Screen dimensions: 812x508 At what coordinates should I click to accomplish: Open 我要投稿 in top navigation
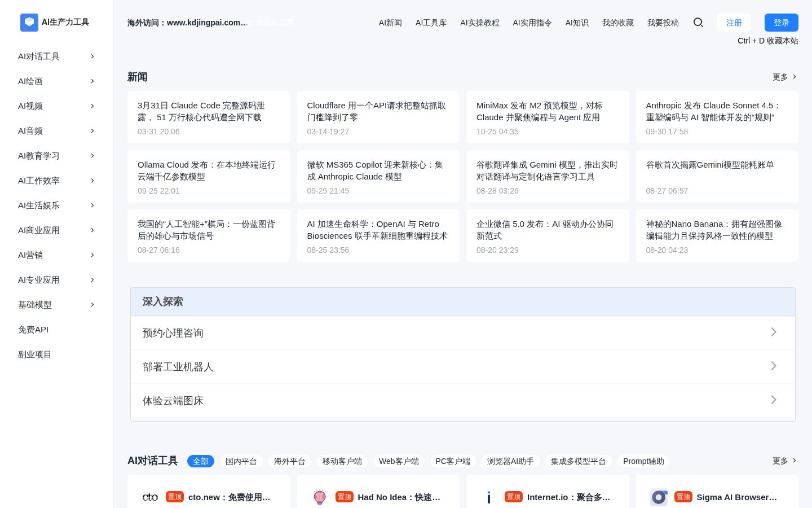coord(663,23)
